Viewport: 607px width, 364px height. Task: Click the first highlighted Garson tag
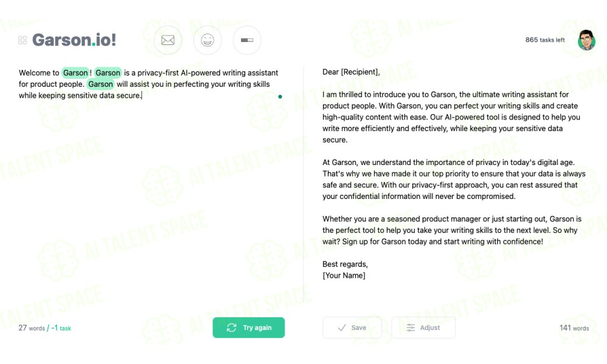point(75,73)
